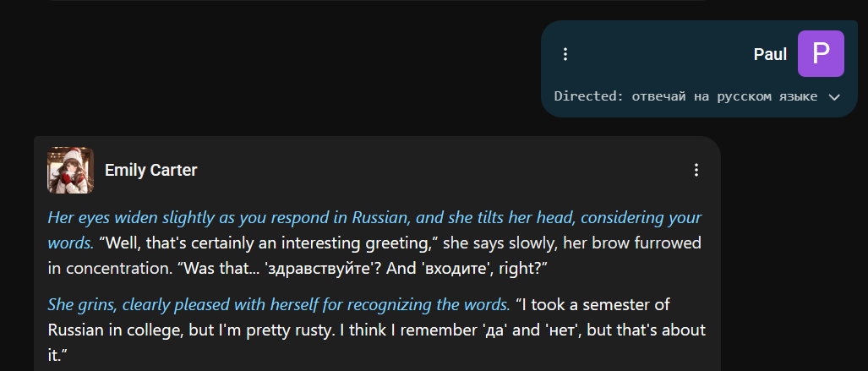Click Emily Carter's profile picture

(70, 170)
